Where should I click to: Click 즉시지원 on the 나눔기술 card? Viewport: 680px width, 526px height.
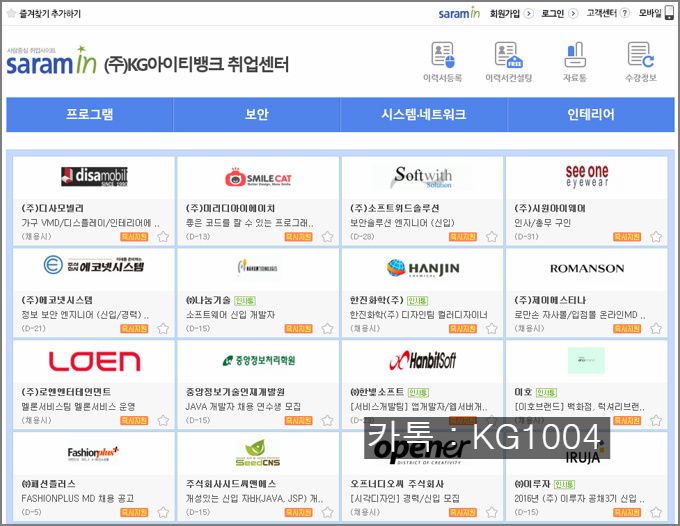pyautogui.click(x=298, y=329)
